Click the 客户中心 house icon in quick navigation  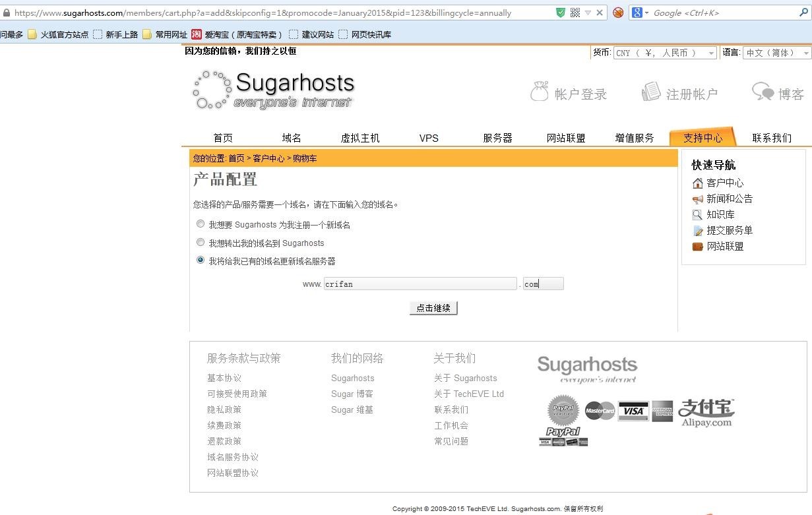pyautogui.click(x=697, y=183)
